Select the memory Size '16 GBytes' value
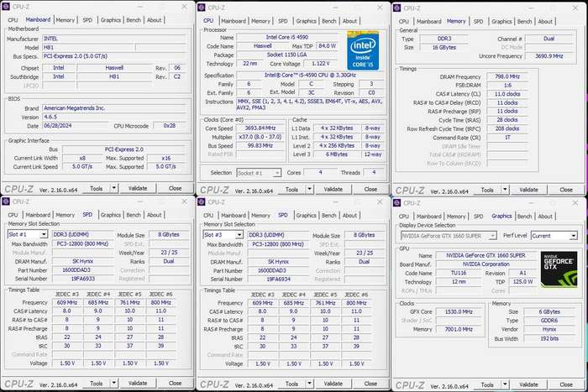588x392 pixels. [x=444, y=47]
